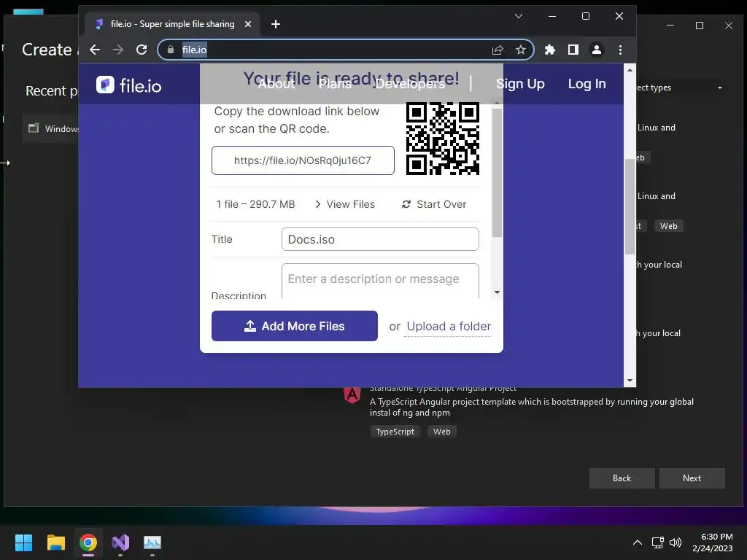Open the About nav link

point(276,84)
